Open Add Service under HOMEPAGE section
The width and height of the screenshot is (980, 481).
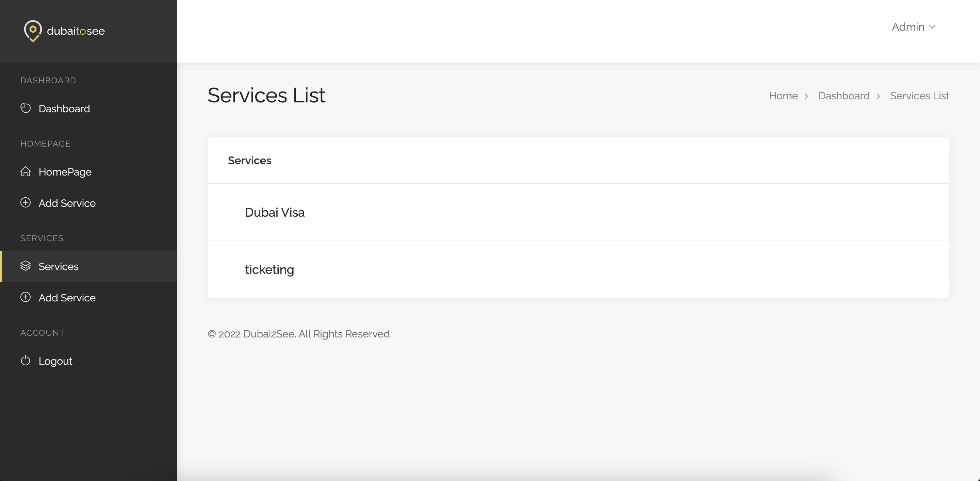[x=88, y=203]
